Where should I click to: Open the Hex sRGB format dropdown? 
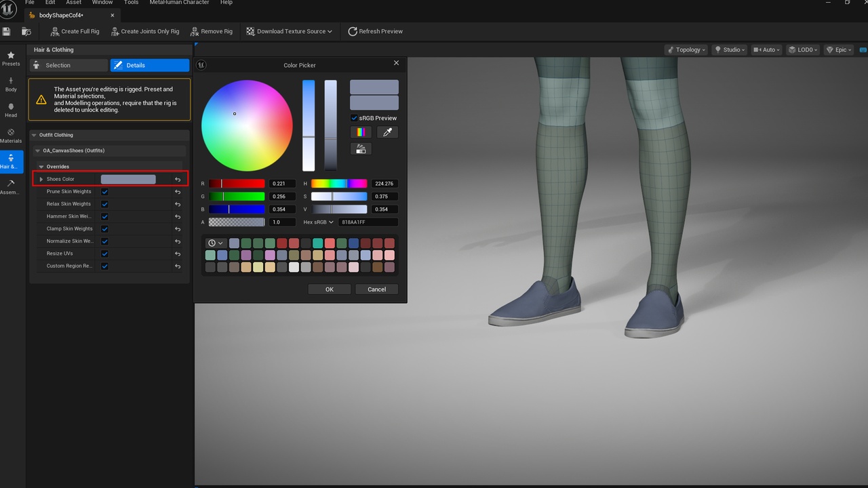pos(319,222)
